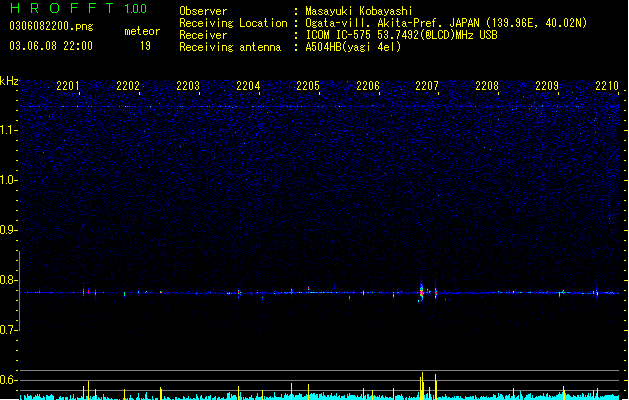Select observer name Masayuki Kobayashi
629x400 pixels.
click(x=359, y=11)
